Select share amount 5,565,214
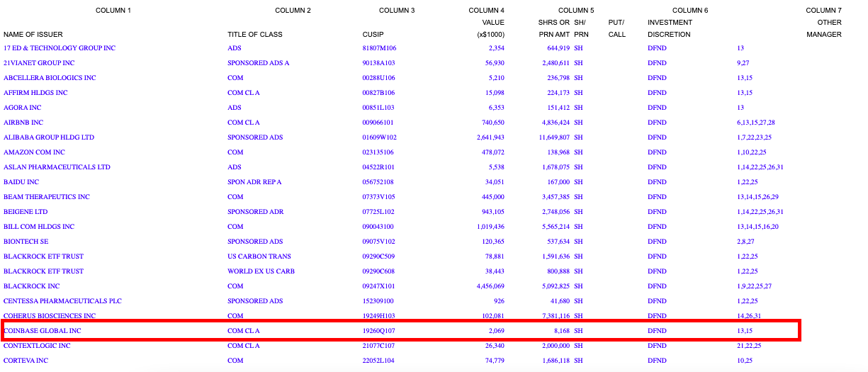 click(556, 227)
